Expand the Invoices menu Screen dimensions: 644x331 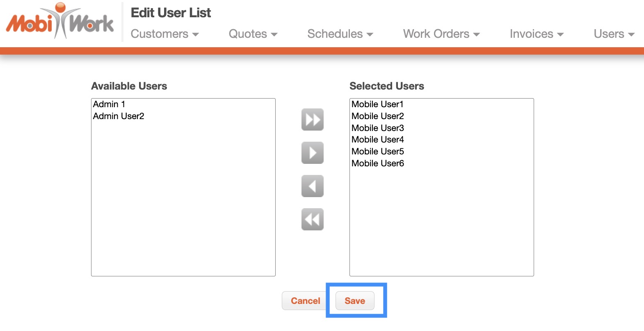(536, 34)
